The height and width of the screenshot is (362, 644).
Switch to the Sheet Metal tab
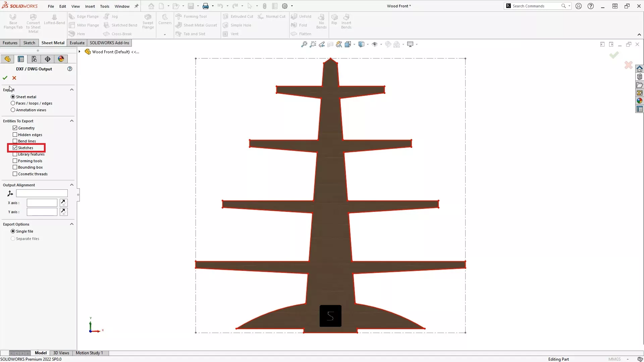coord(53,43)
